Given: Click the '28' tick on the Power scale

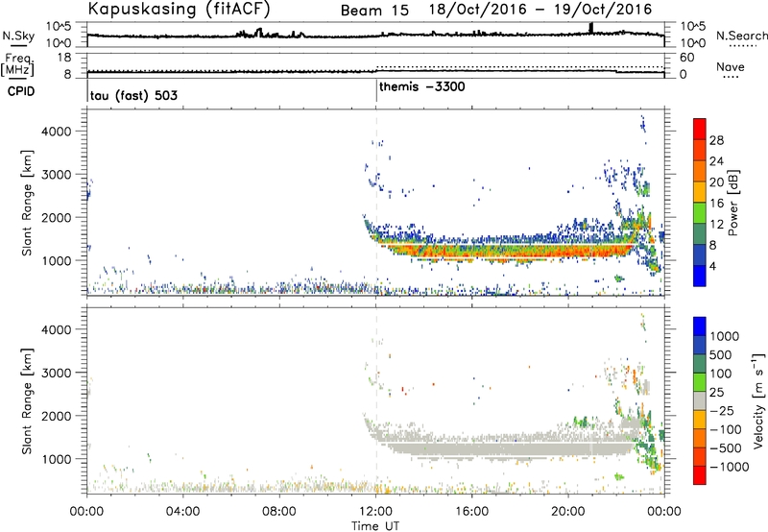Looking at the screenshot, I should tap(716, 140).
